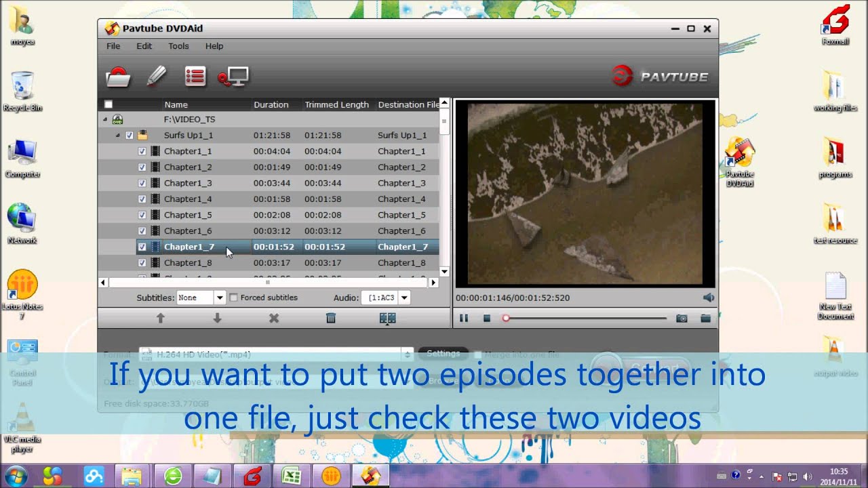Open the programs desktop folder
The width and height of the screenshot is (868, 488).
(x=835, y=157)
